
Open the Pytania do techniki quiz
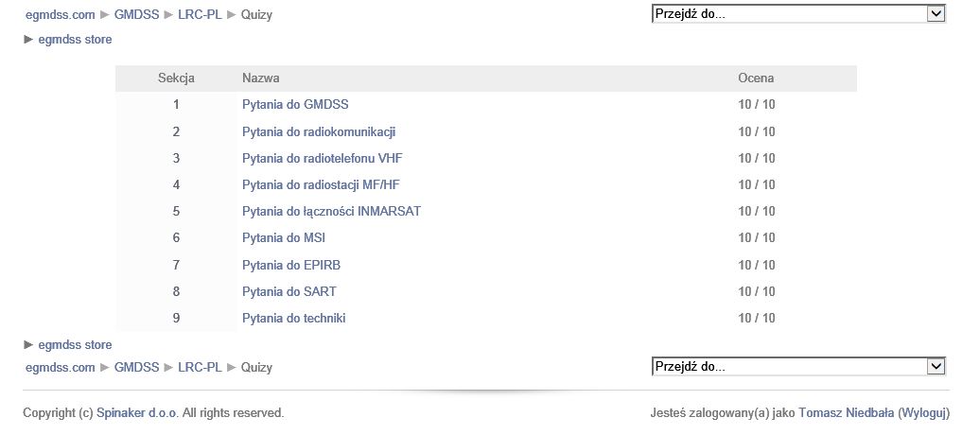click(294, 318)
